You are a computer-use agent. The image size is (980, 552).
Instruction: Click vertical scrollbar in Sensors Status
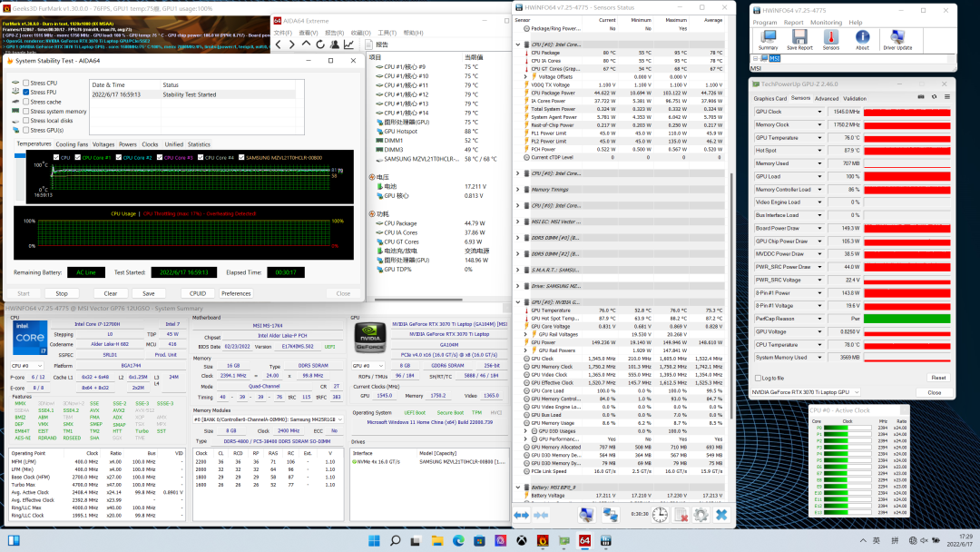[731, 294]
